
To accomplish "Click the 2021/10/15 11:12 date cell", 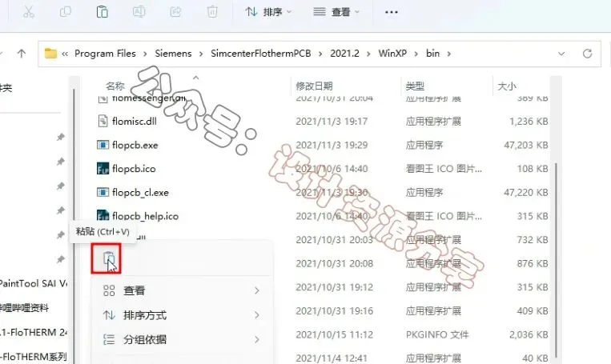I will (x=335, y=334).
